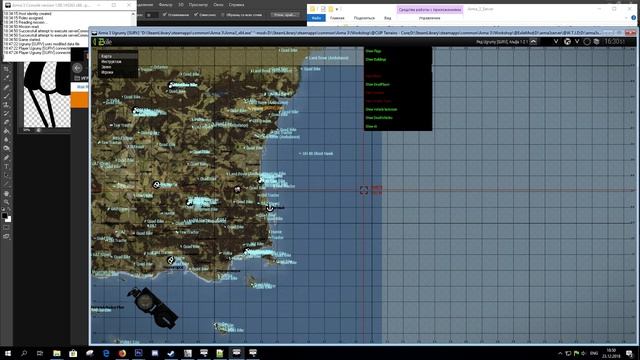The width and height of the screenshot is (640, 360).
Task: Open Photoshop Справка menu
Action: click(x=236, y=5)
